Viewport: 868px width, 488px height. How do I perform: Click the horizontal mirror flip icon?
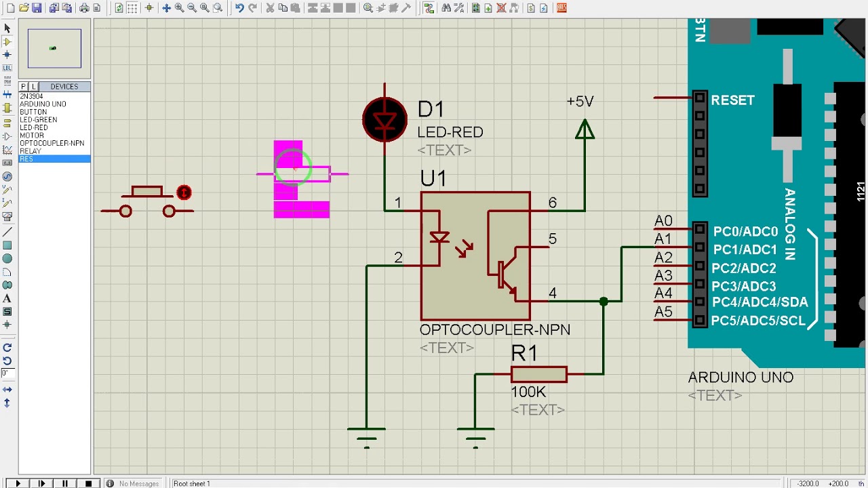7,390
